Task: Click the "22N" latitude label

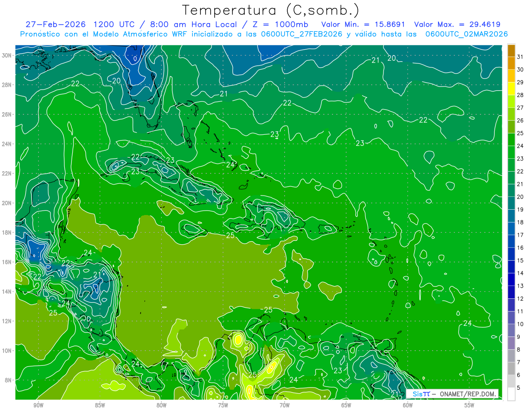Action: pyautogui.click(x=7, y=173)
